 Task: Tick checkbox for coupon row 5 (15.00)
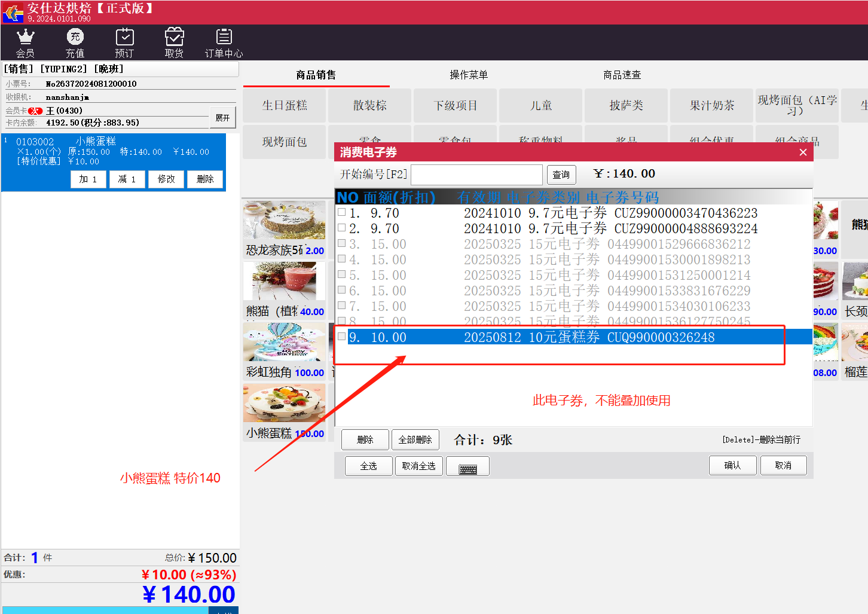(341, 274)
